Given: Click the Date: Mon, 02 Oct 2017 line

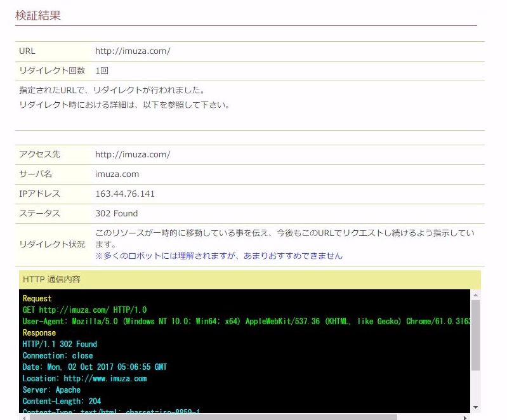Looking at the screenshot, I should (95, 367).
